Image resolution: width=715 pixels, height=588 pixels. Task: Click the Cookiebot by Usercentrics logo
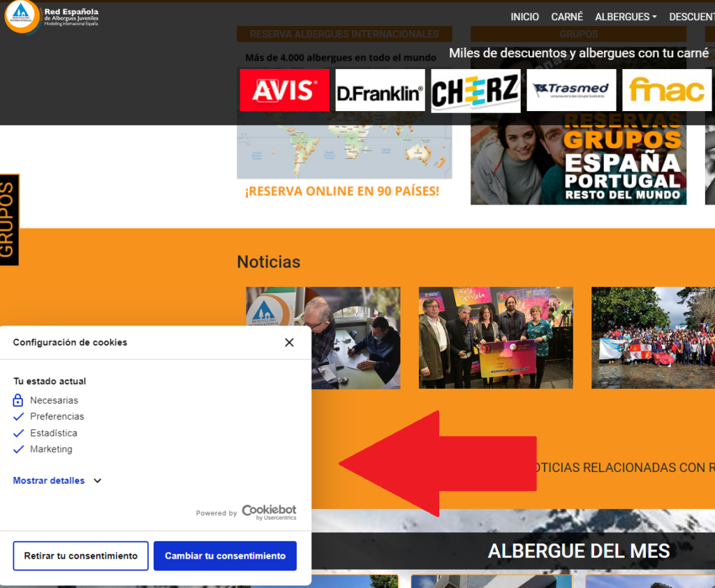269,513
